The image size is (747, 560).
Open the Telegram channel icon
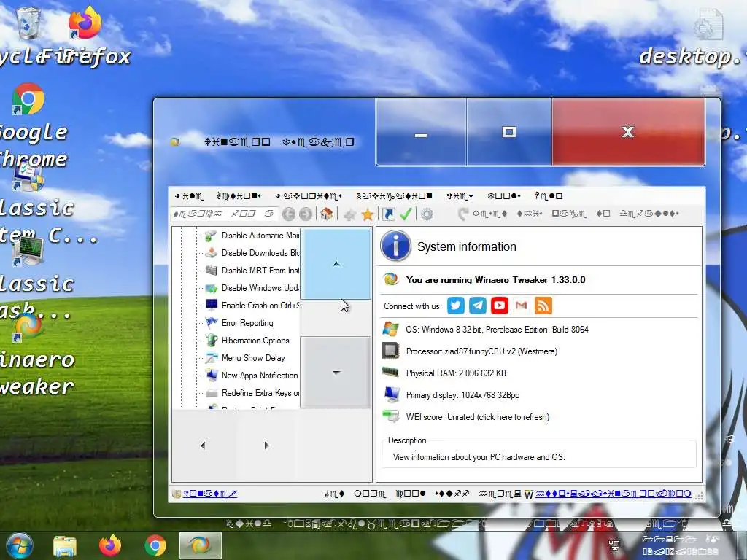click(478, 306)
